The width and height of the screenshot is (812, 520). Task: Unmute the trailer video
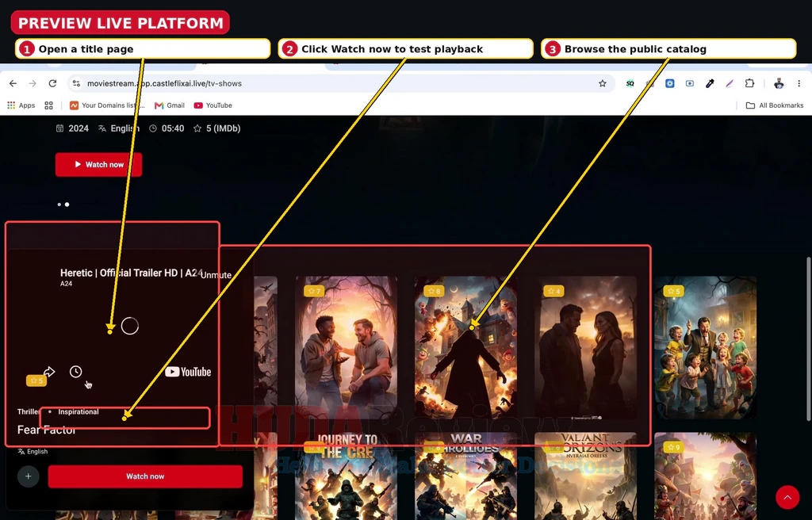click(216, 275)
